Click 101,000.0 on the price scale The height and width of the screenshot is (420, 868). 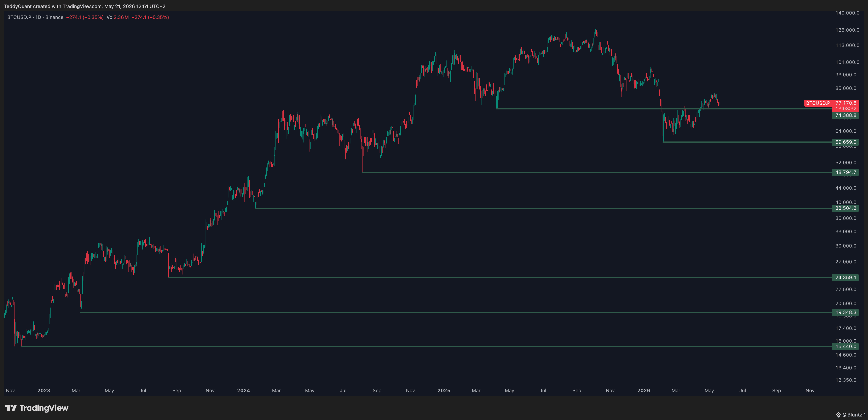click(847, 62)
